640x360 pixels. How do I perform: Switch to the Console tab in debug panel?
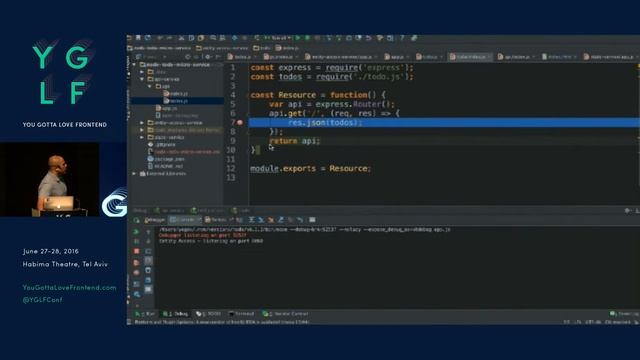tap(185, 220)
